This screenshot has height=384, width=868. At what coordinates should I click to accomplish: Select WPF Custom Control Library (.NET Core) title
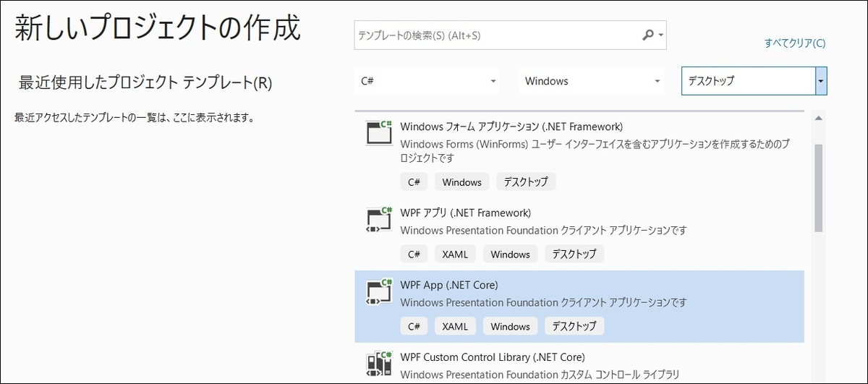pos(493,357)
